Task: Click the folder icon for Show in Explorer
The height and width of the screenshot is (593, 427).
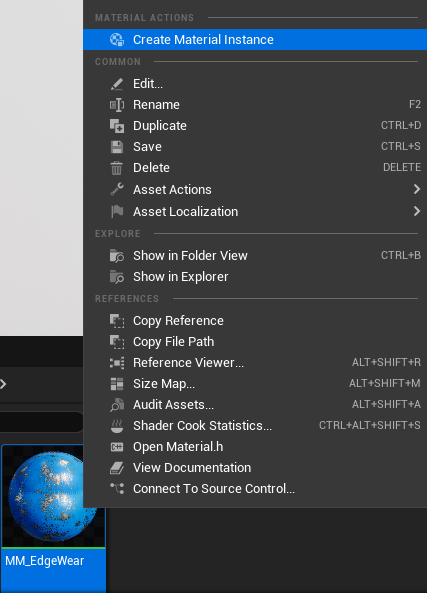Action: click(x=117, y=277)
